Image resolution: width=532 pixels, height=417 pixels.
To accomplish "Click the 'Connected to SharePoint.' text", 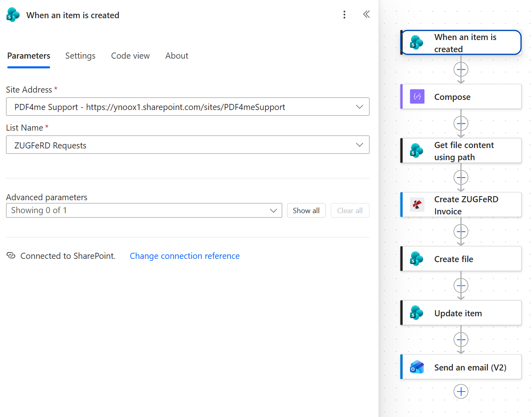I will coord(68,256).
